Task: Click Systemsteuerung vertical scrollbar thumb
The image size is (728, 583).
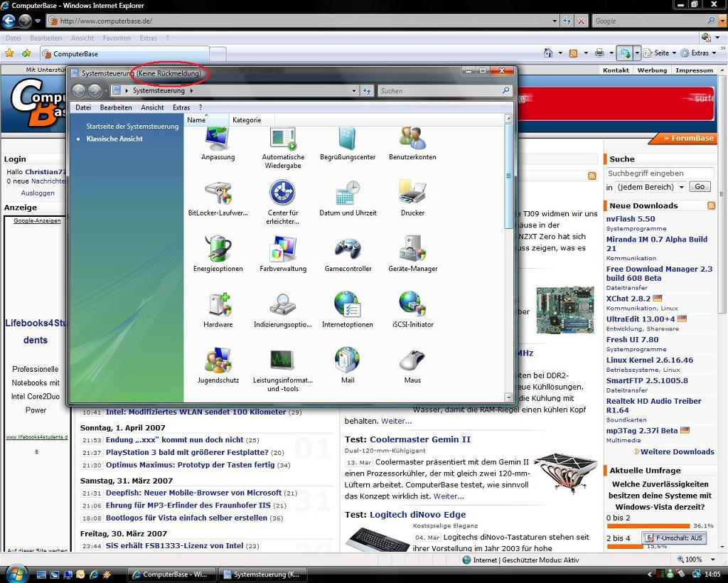Action: point(508,177)
